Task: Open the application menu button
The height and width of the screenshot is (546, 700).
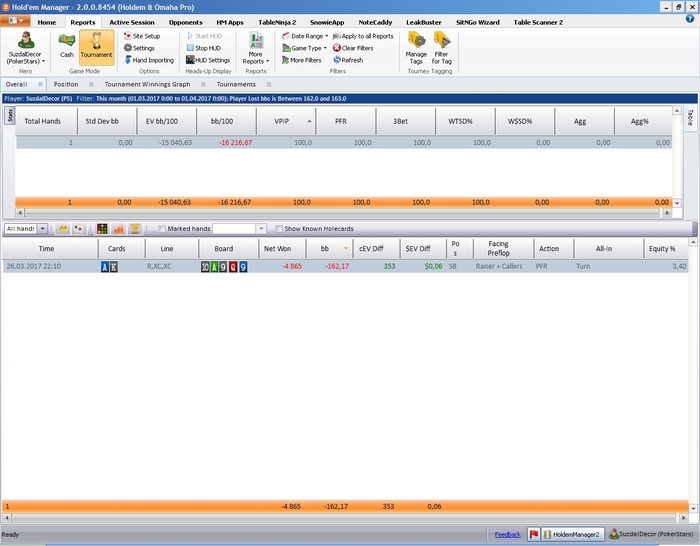Action: point(16,21)
